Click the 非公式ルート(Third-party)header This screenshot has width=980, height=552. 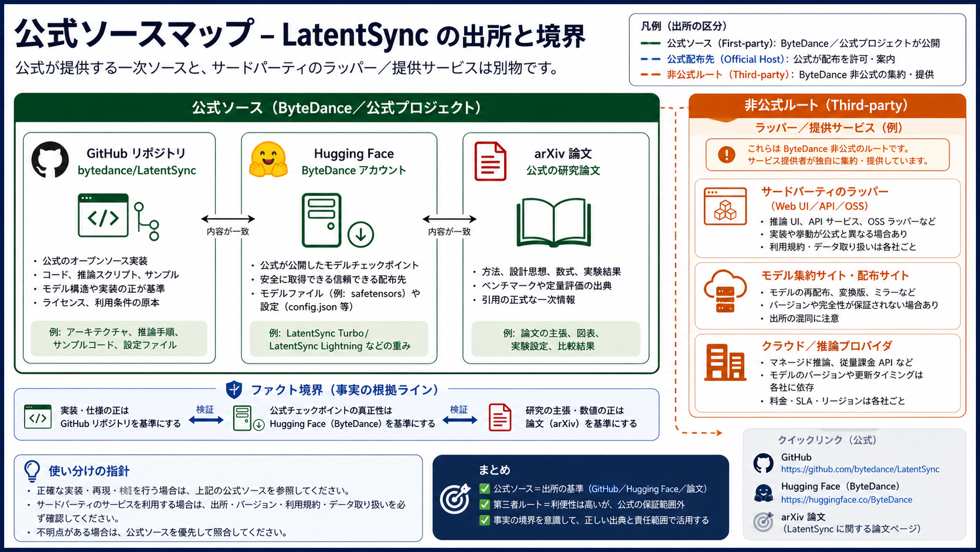point(826,105)
